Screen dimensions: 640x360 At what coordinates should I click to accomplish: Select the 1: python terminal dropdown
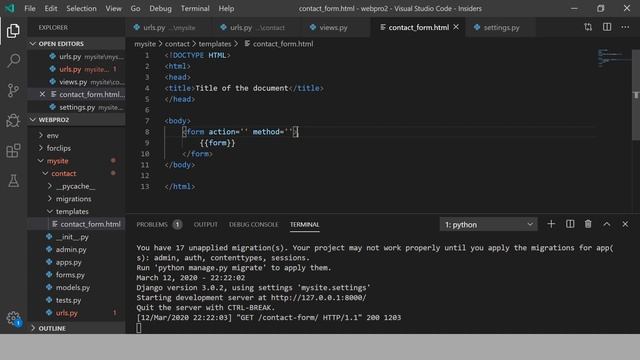tap(488, 224)
